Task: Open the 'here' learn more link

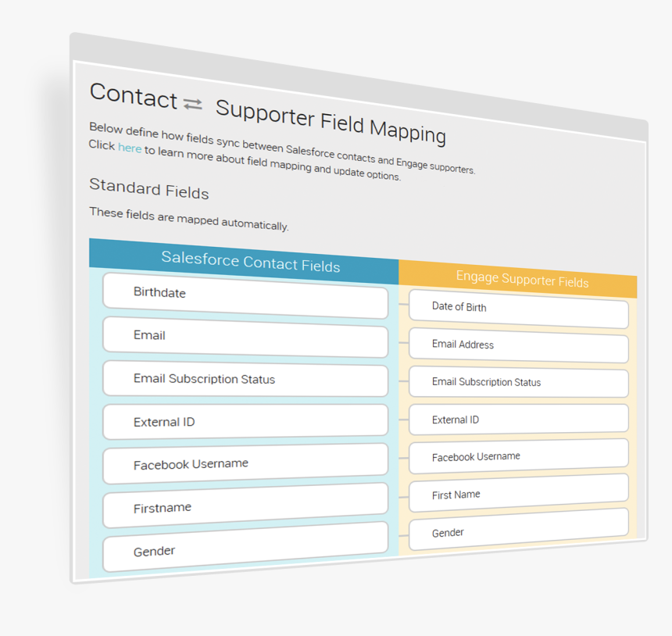Action: [x=130, y=148]
